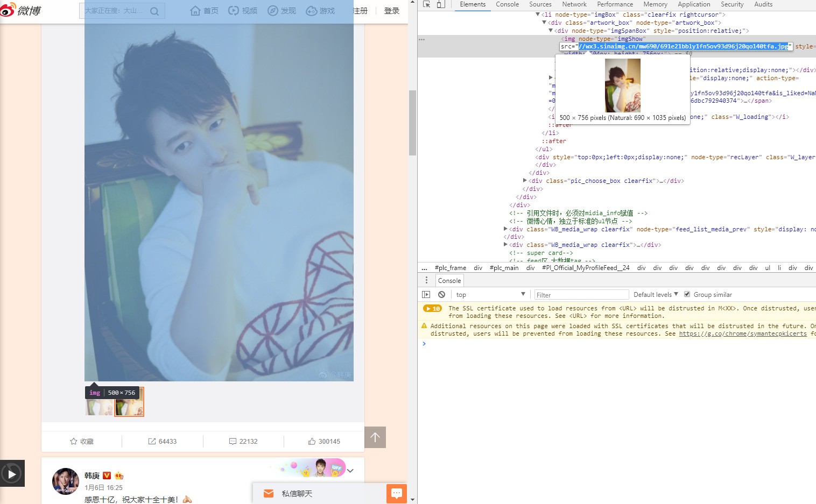Screen dimensions: 816x504
Task: Click the play button at bottom left
Action: (12, 473)
